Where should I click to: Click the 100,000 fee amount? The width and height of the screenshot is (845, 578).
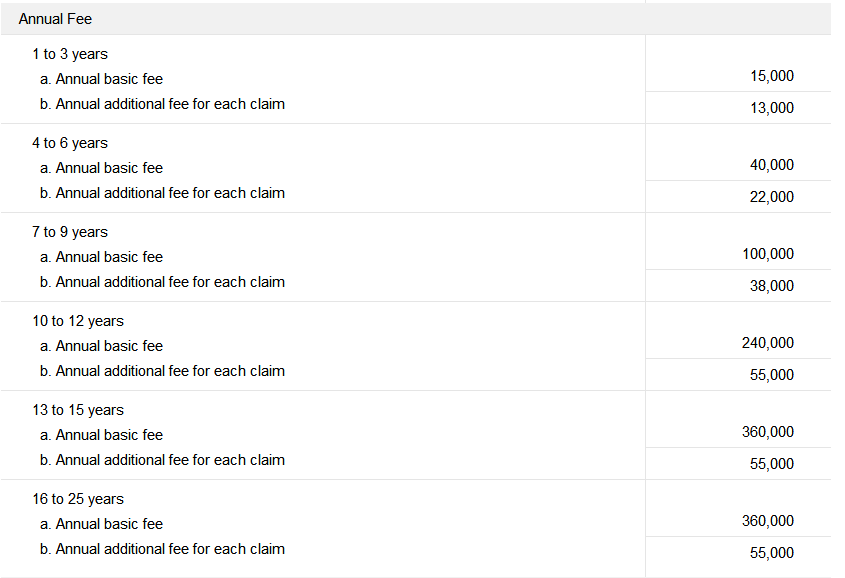tap(767, 254)
